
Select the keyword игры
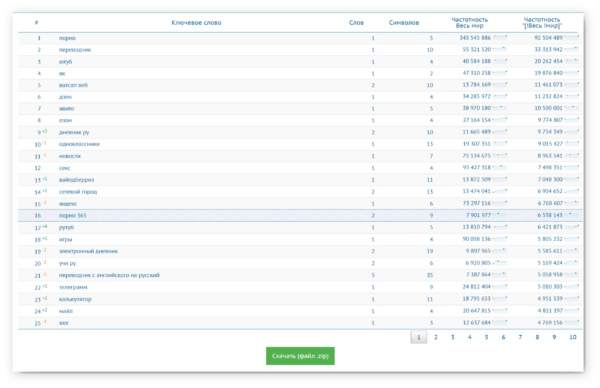[65, 239]
